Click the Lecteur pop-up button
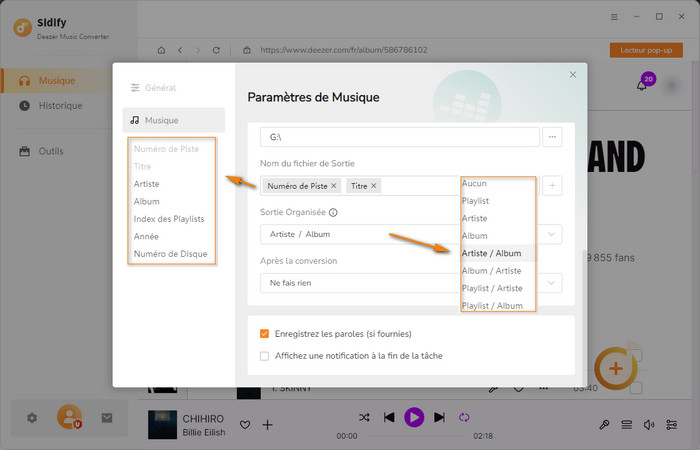This screenshot has width=700, height=450. click(646, 50)
